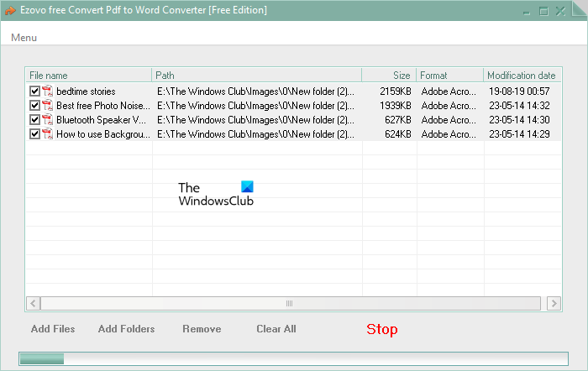Stop the conversion with the red Stop button

coord(381,329)
